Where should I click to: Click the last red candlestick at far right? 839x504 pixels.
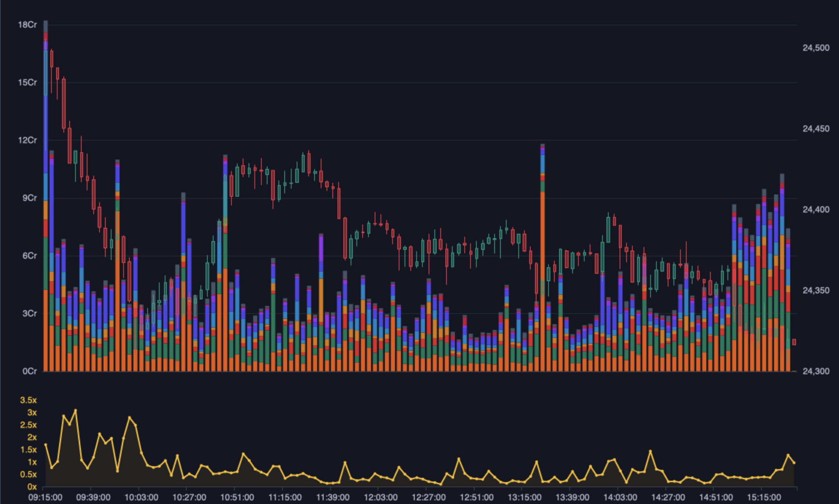click(794, 342)
